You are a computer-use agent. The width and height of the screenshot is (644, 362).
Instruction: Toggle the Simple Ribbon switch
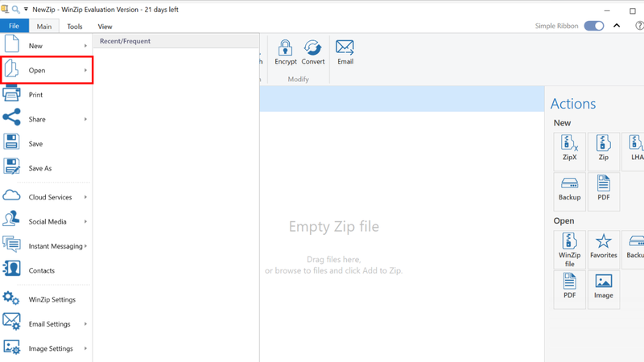click(x=594, y=26)
